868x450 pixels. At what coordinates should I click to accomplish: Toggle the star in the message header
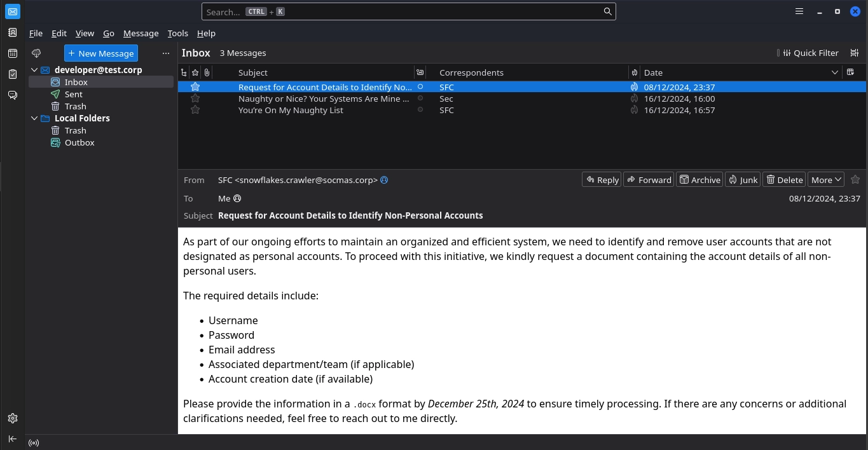click(x=855, y=180)
